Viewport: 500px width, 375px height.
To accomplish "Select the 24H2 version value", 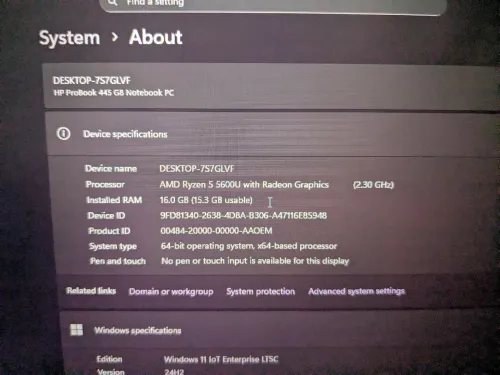I will pyautogui.click(x=174, y=372).
